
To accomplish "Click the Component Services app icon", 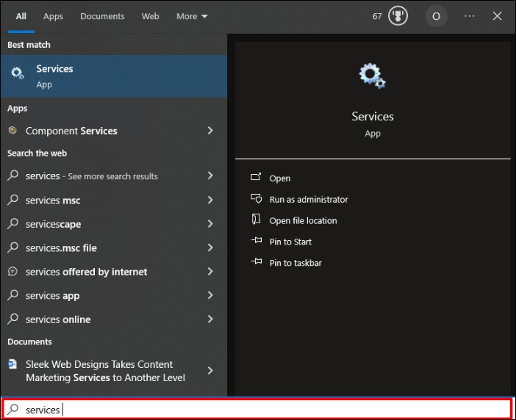I will (12, 131).
